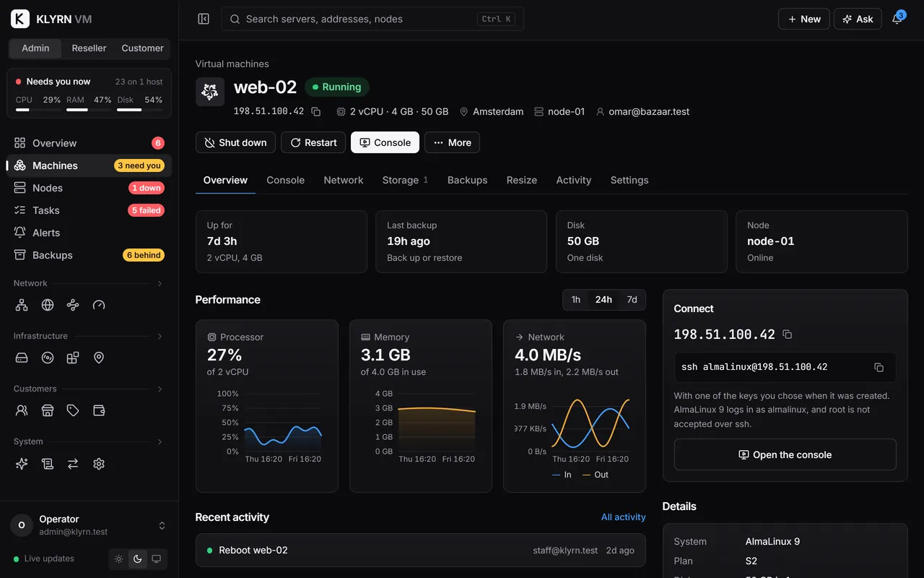Switch to the Storage tab
The height and width of the screenshot is (578, 924).
click(x=405, y=180)
